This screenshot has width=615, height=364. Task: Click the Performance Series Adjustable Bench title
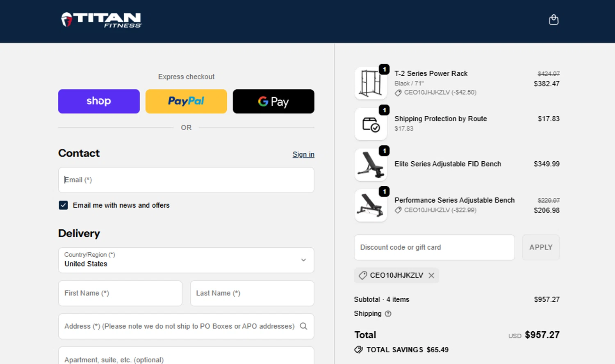(454, 200)
